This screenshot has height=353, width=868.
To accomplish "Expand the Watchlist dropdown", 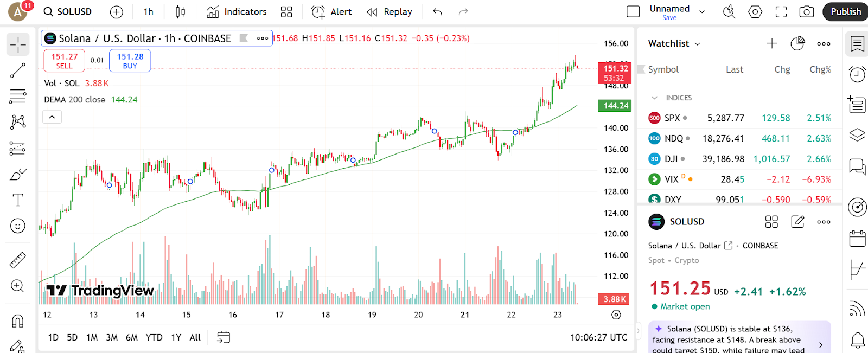I will click(x=698, y=44).
